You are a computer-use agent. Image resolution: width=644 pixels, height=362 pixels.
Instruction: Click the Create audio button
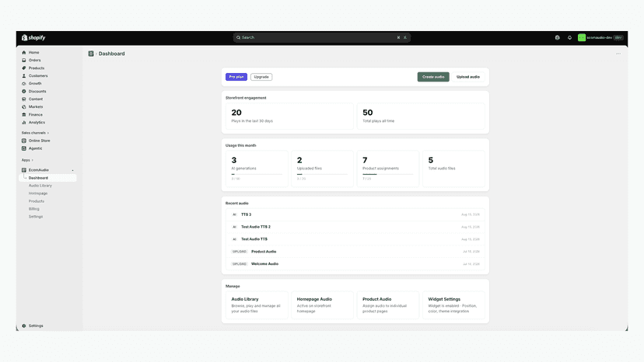[433, 77]
